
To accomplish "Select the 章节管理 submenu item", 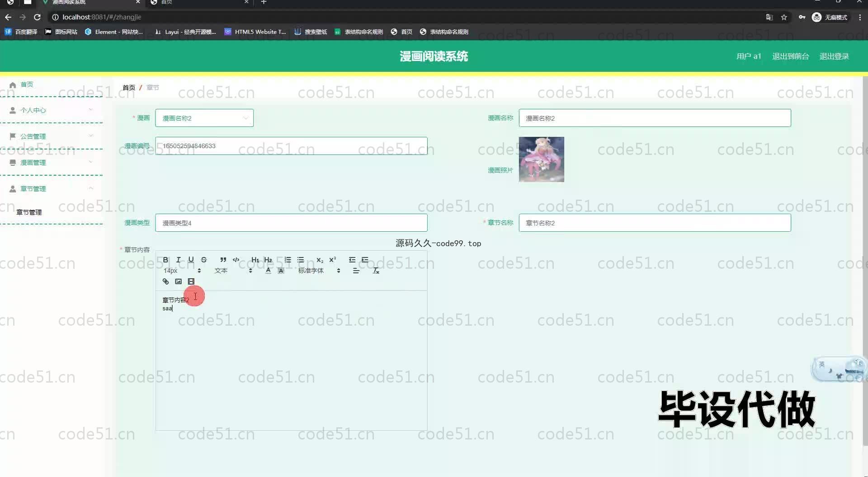I will (29, 212).
